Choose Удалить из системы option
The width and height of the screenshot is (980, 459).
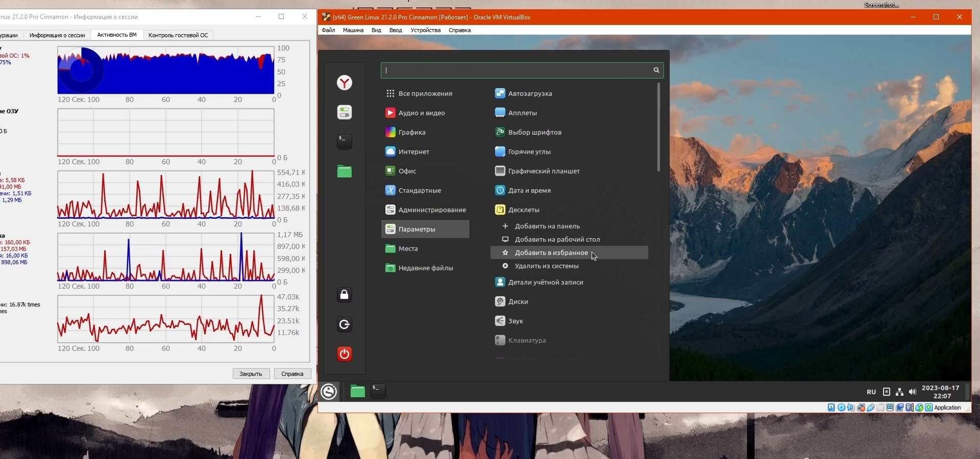(x=569, y=266)
